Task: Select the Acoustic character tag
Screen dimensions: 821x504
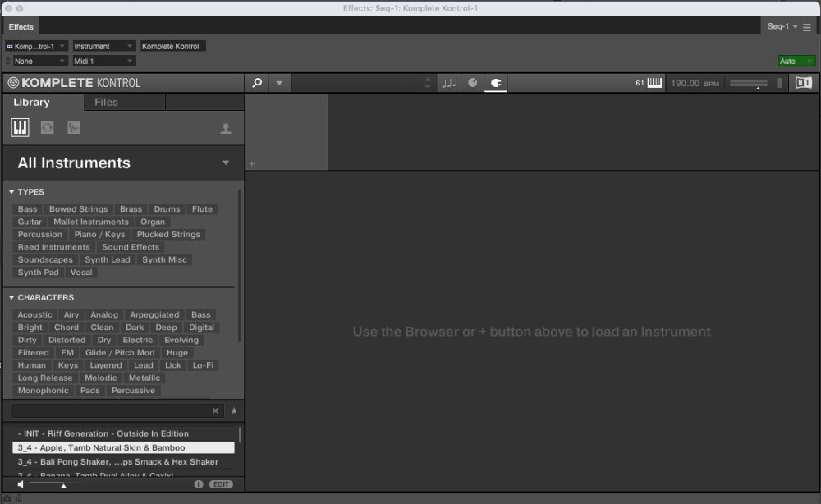Action: [34, 314]
